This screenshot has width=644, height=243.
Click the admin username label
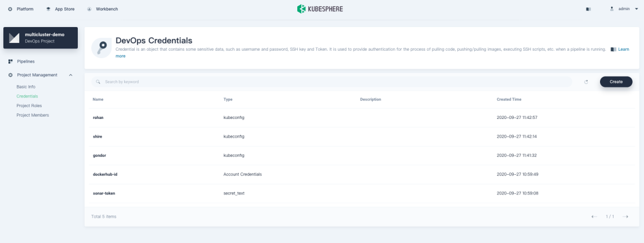click(624, 9)
